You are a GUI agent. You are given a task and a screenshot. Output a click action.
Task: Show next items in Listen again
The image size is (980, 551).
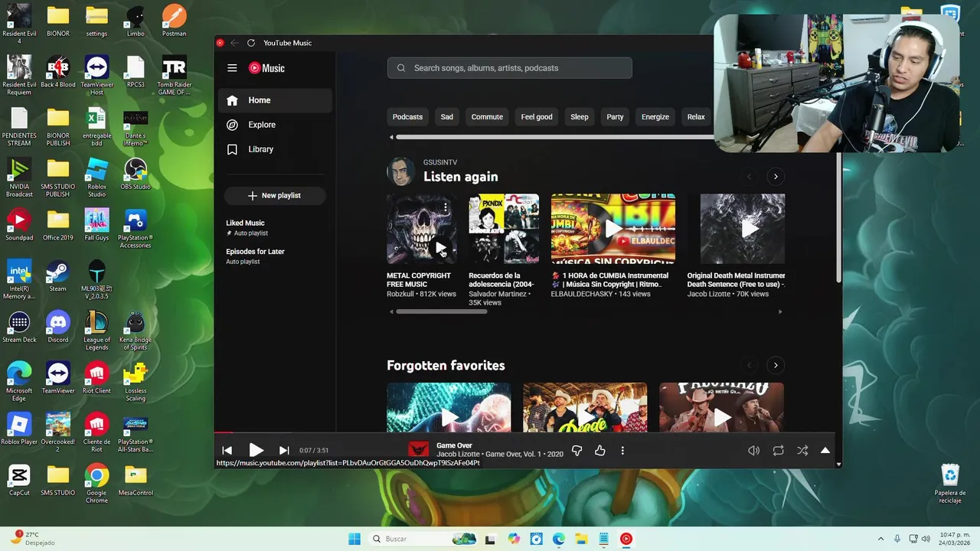point(776,177)
